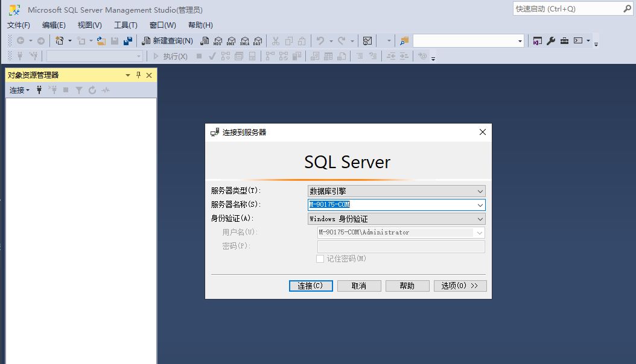Open the 连接 dropdown in Object Explorer

pos(19,90)
